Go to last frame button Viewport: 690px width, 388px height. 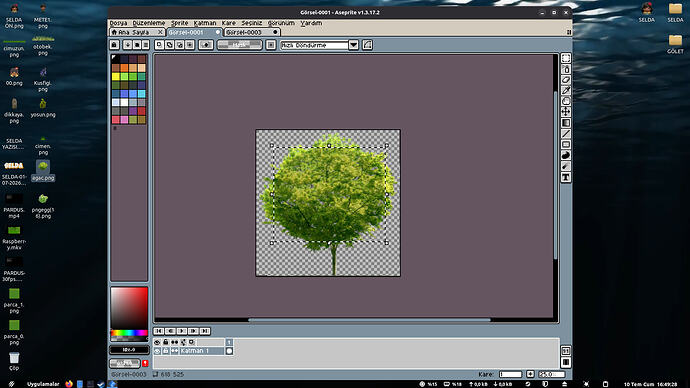coord(205,331)
